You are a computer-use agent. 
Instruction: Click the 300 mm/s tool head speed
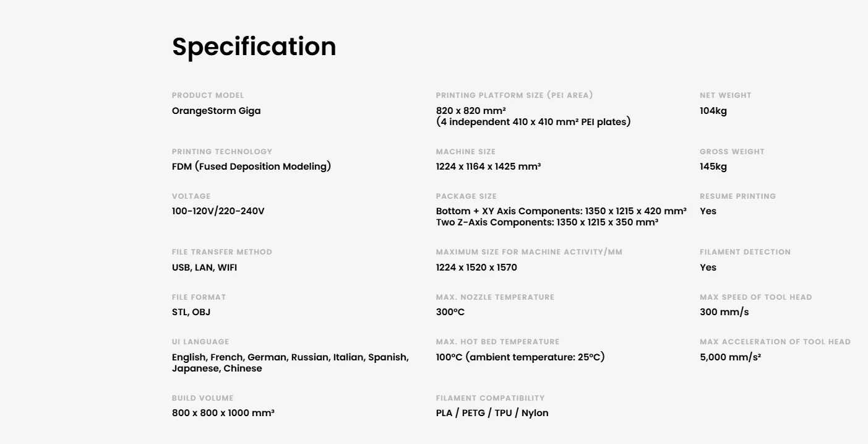724,312
